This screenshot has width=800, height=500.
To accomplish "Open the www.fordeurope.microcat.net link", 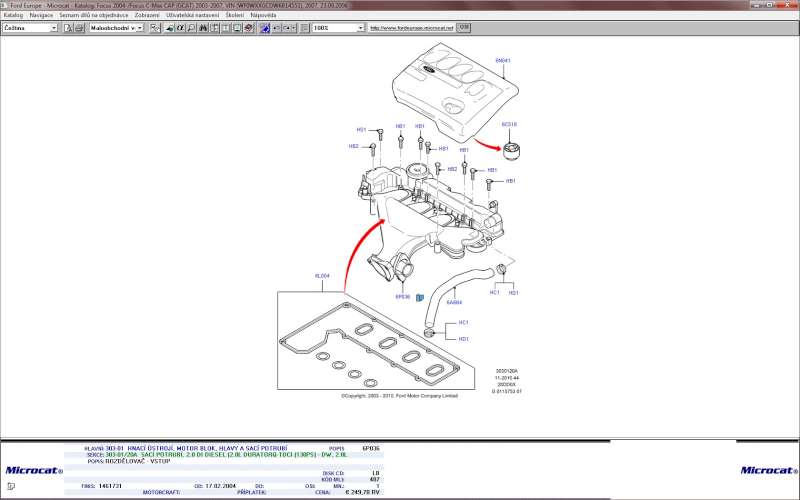I will point(412,28).
